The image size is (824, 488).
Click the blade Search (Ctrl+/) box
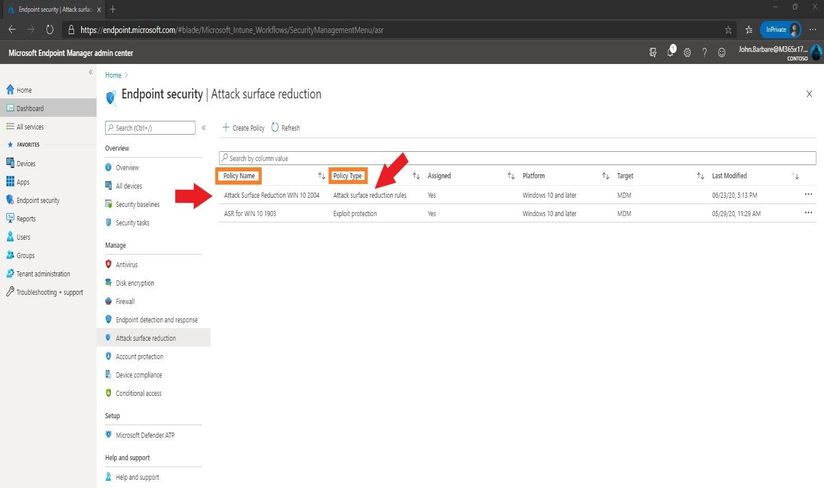click(x=150, y=128)
